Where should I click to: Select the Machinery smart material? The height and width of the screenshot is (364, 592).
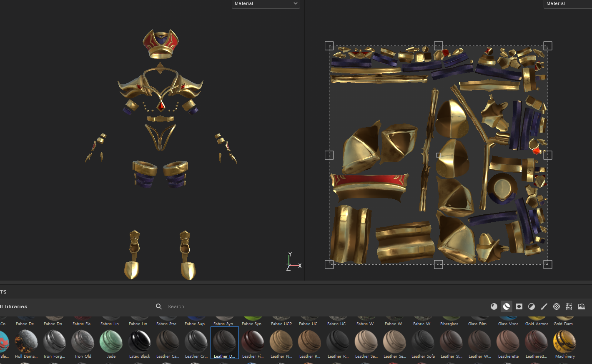coord(565,344)
